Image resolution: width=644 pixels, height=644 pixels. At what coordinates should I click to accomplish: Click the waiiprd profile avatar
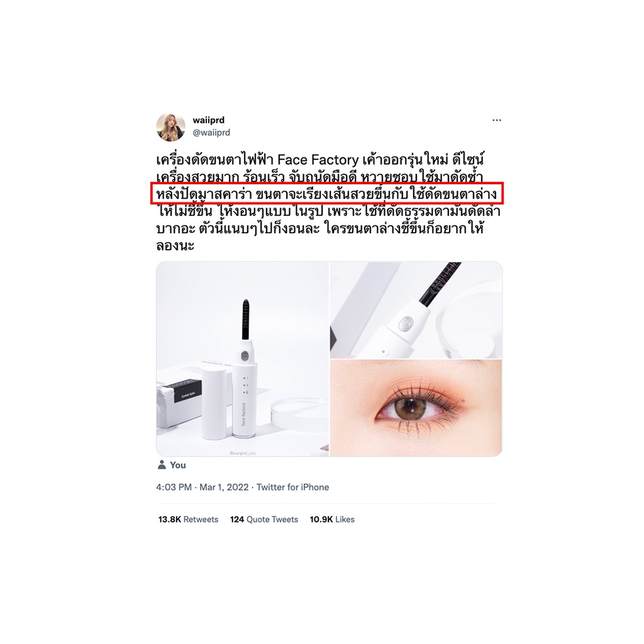point(170,127)
